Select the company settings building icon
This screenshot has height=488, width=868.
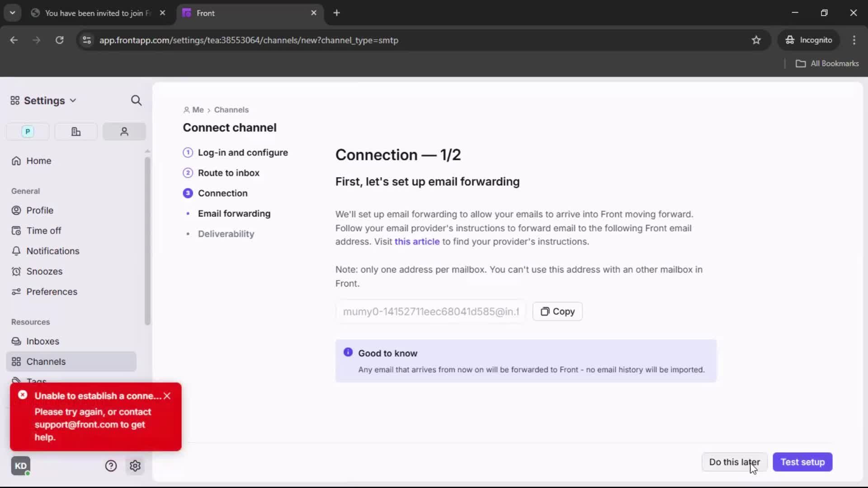tap(75, 131)
